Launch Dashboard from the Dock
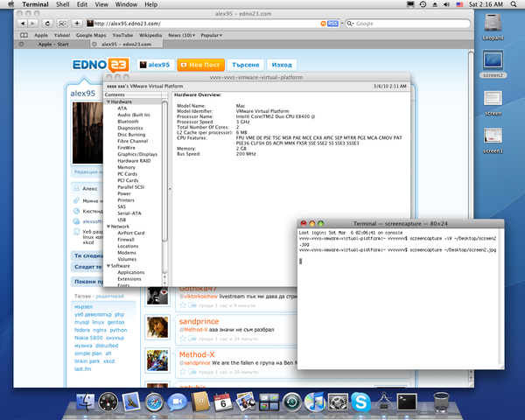Screen dimensions: 525x420 108,402
